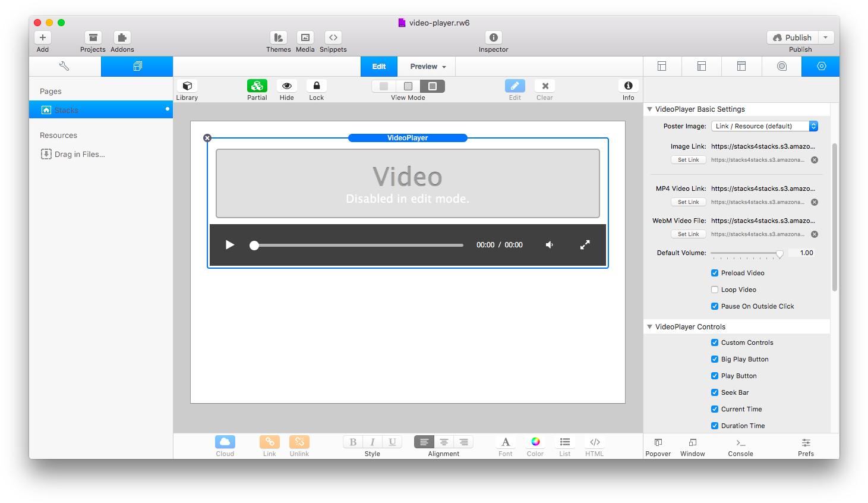Screen dimensions: 868x503
Task: Click the Publish button
Action: point(792,37)
